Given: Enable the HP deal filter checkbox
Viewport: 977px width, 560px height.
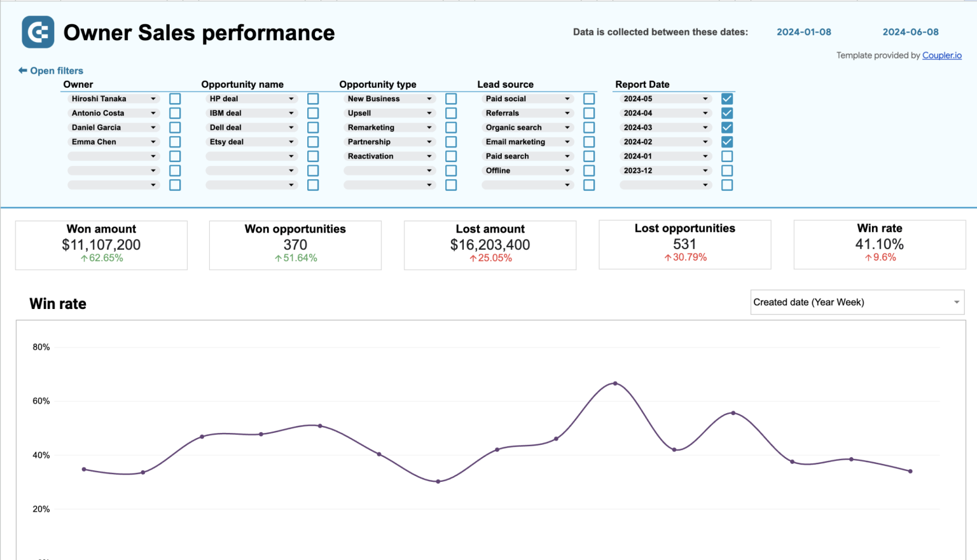Looking at the screenshot, I should click(313, 99).
